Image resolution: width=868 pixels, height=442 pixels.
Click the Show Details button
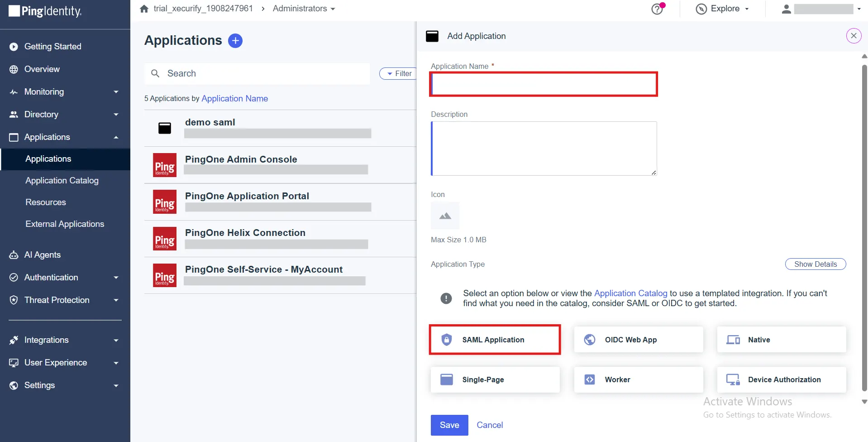tap(816, 264)
